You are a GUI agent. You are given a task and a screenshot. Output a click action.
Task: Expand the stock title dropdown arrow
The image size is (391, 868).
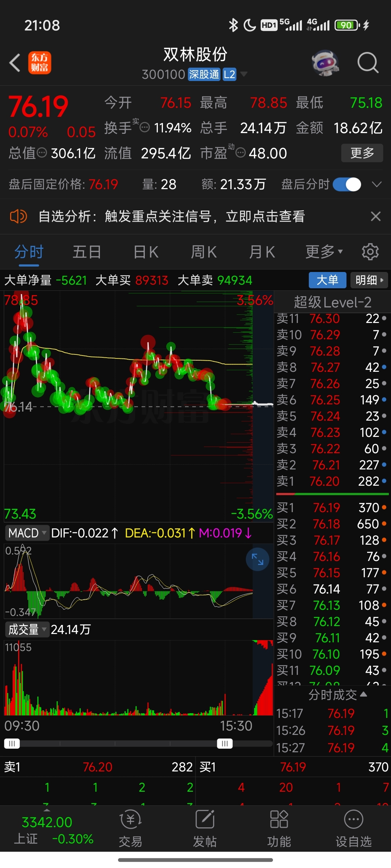[244, 74]
